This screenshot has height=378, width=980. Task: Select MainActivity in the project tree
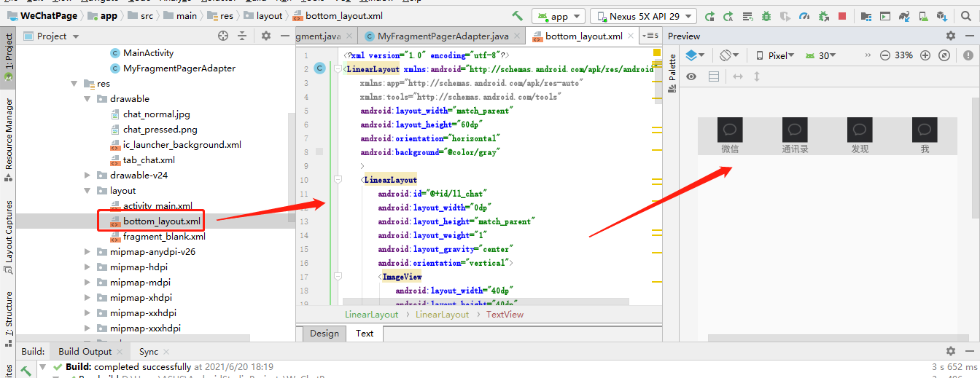coord(148,52)
